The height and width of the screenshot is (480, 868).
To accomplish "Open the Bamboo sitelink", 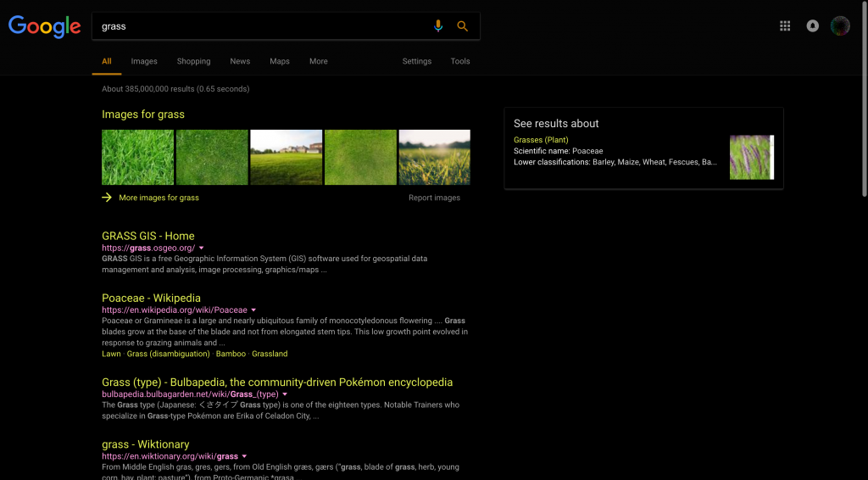I will point(231,354).
